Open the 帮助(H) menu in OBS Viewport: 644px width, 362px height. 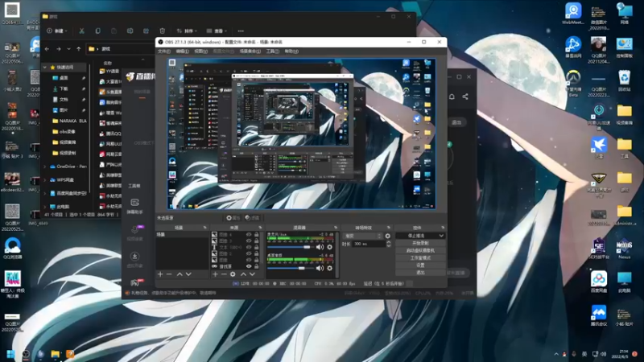[291, 51]
